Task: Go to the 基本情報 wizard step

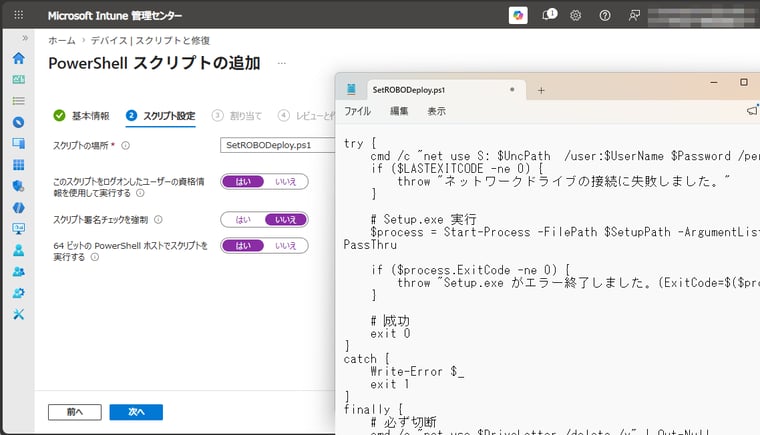Action: click(x=81, y=116)
